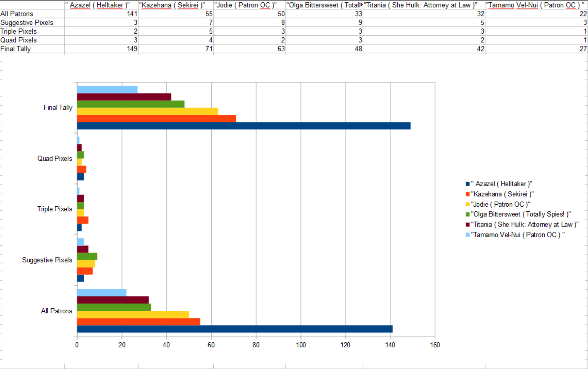588x369 pixels.
Task: Select the Tamamo Vel-Nui column header cell
Action: 536,5
